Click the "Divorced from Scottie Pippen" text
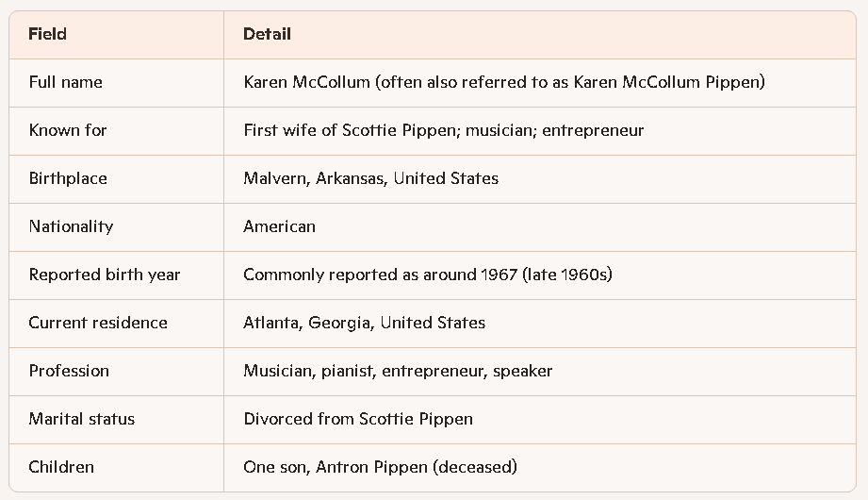Image resolution: width=868 pixels, height=500 pixels. click(358, 419)
